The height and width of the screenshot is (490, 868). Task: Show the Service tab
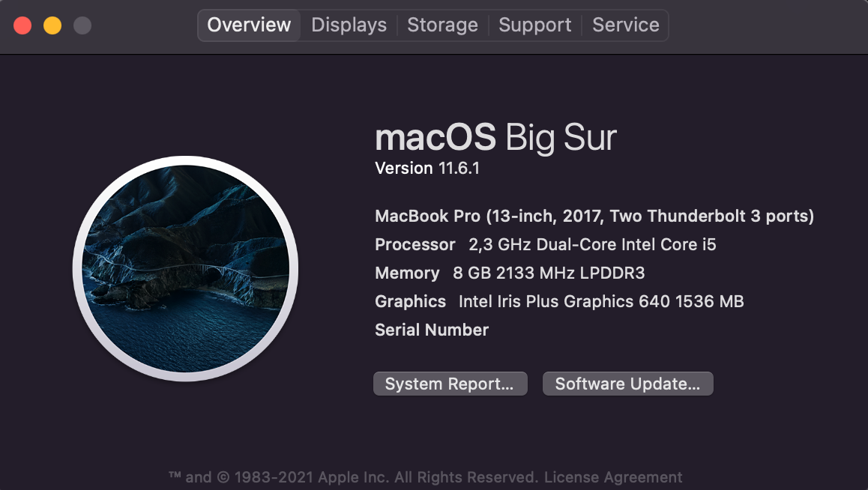coord(625,25)
